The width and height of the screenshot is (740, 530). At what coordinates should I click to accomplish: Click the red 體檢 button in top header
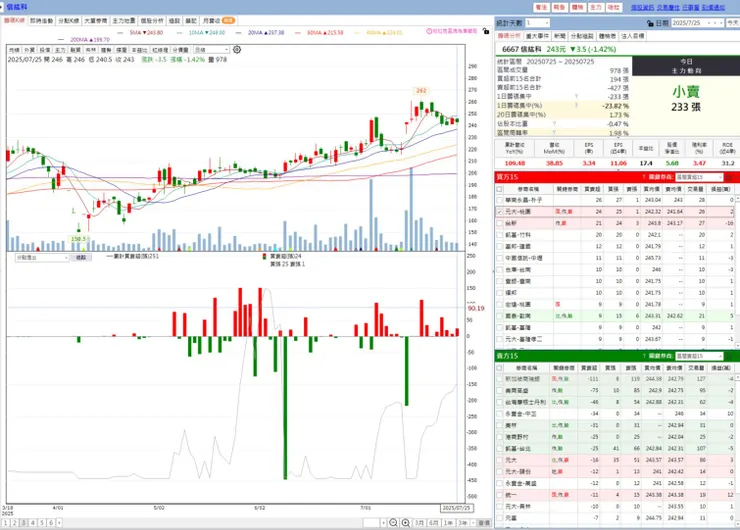(577, 8)
